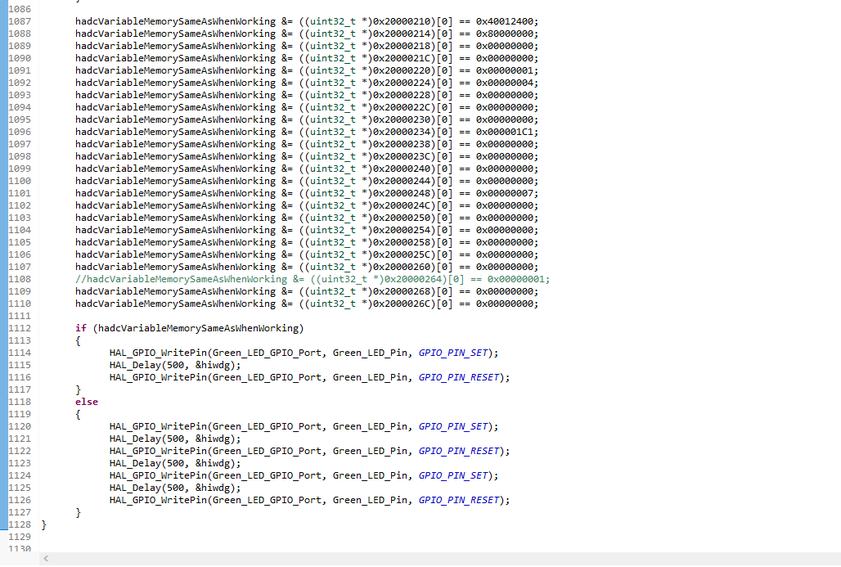The image size is (841, 567).
Task: Click line number 1087 in the gutter
Action: (x=19, y=21)
